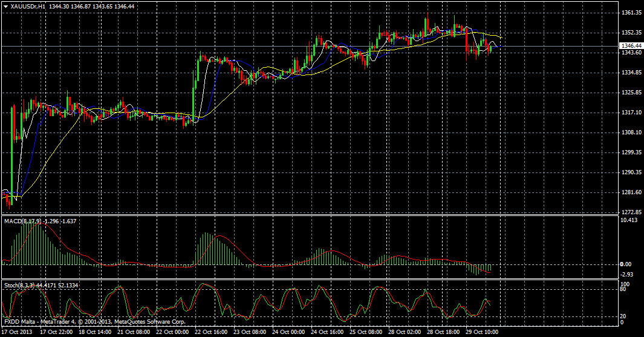
Task: Click the triangle arrow beside XAUUSDr,H1
Action: [5, 6]
